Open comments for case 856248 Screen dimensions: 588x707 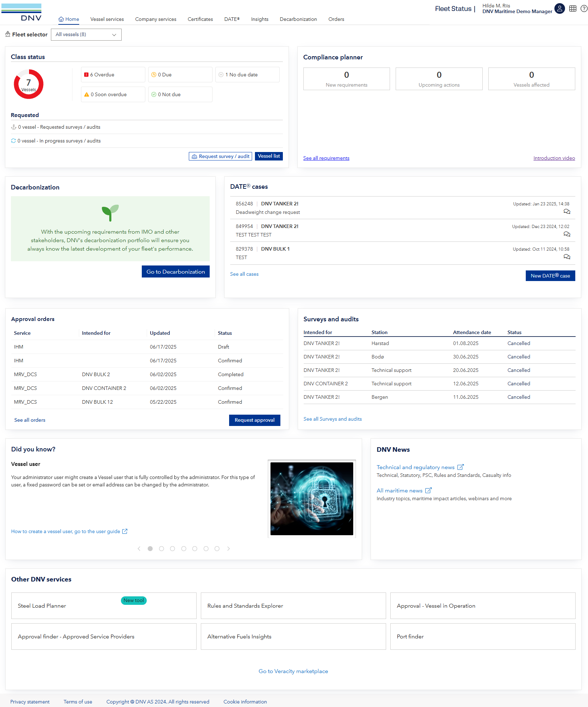pyautogui.click(x=567, y=211)
